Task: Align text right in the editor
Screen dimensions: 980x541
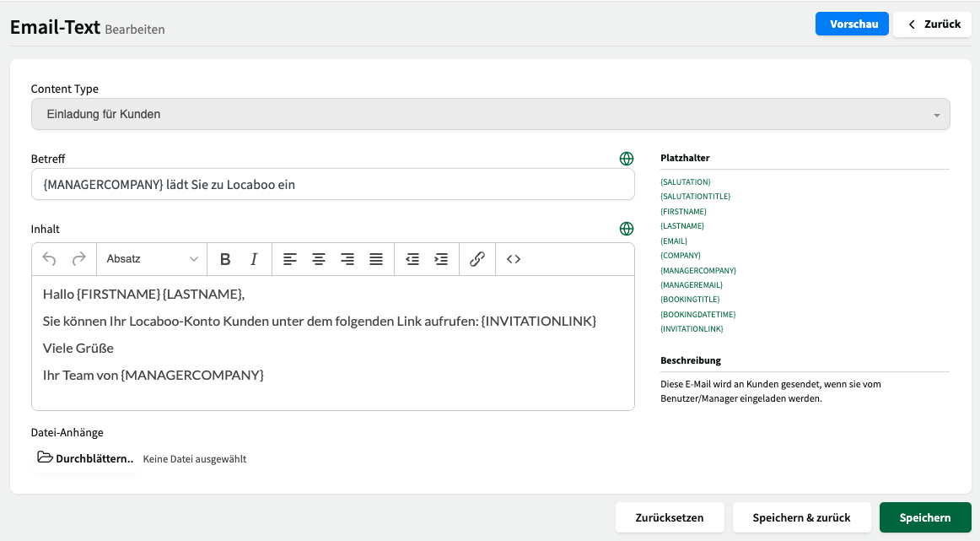Action: tap(347, 259)
